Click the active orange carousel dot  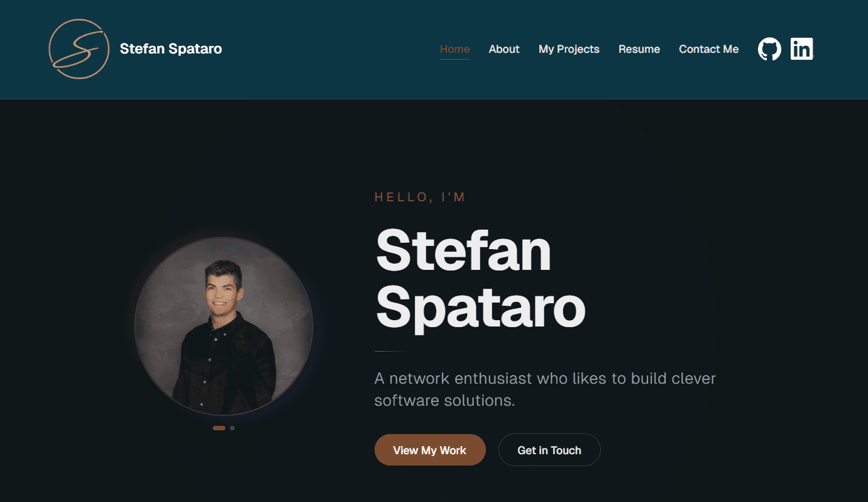[219, 428]
